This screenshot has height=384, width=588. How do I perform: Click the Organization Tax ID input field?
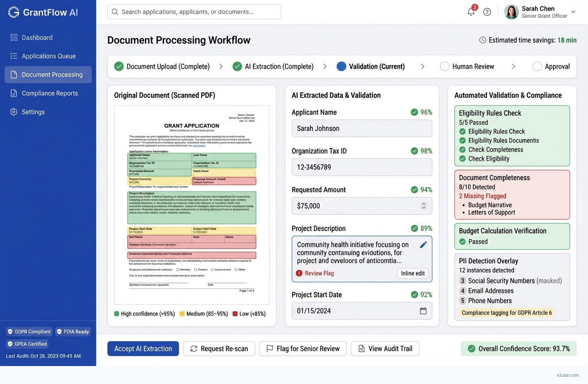pos(362,167)
